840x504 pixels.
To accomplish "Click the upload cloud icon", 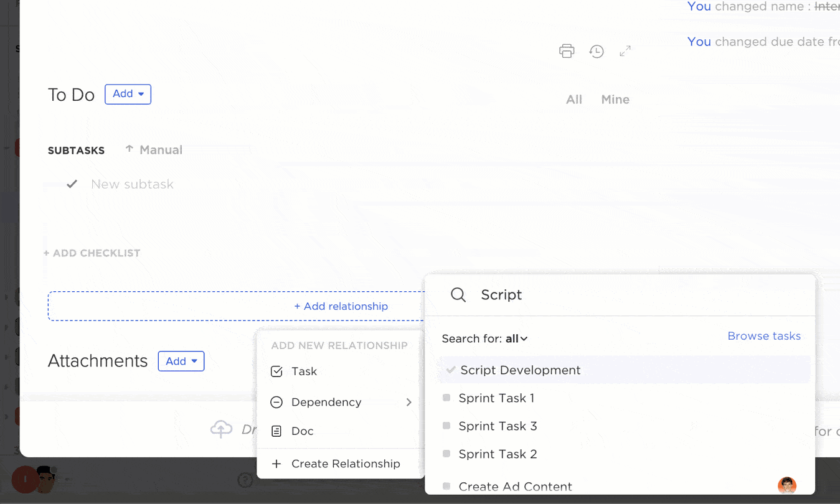I will (221, 429).
